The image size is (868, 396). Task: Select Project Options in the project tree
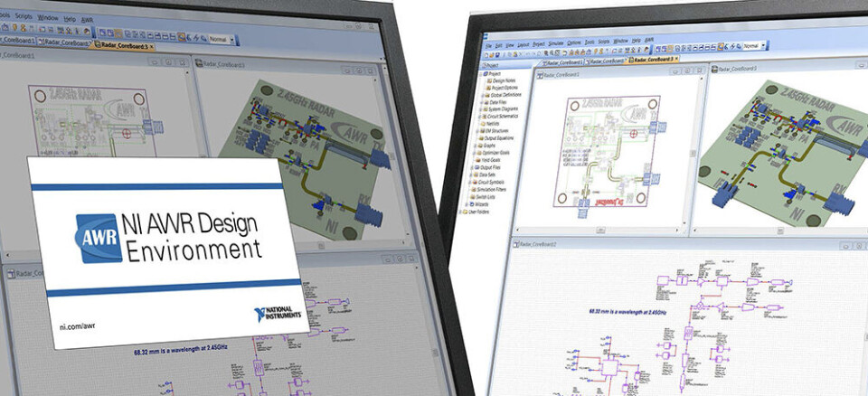(502, 88)
